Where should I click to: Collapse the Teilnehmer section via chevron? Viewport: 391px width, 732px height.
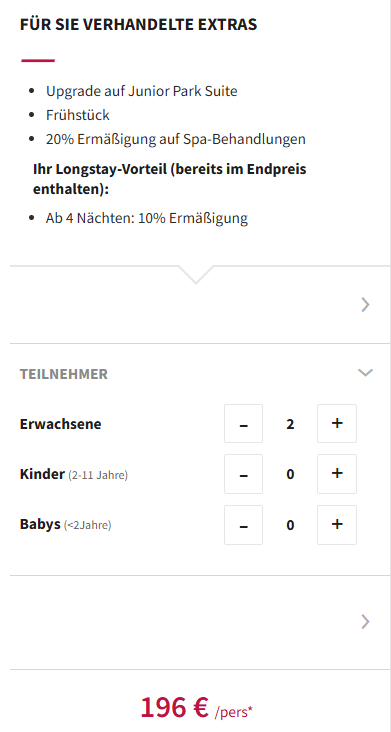tap(365, 373)
